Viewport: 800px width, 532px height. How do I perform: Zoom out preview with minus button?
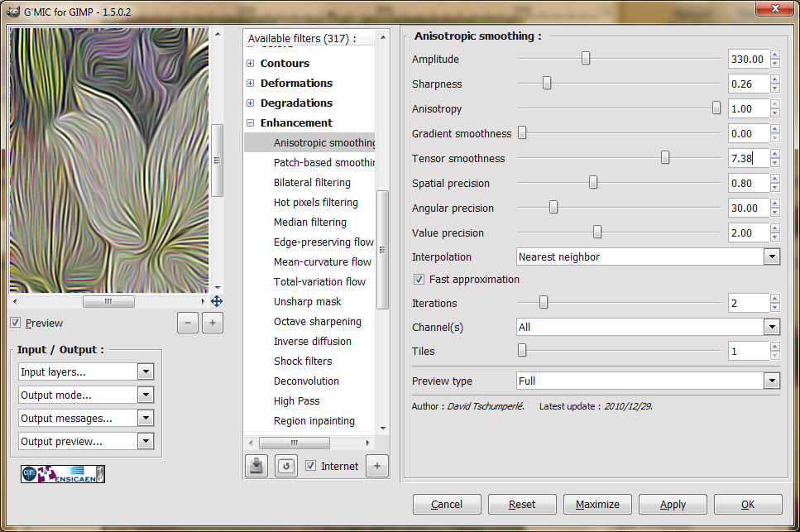point(188,323)
